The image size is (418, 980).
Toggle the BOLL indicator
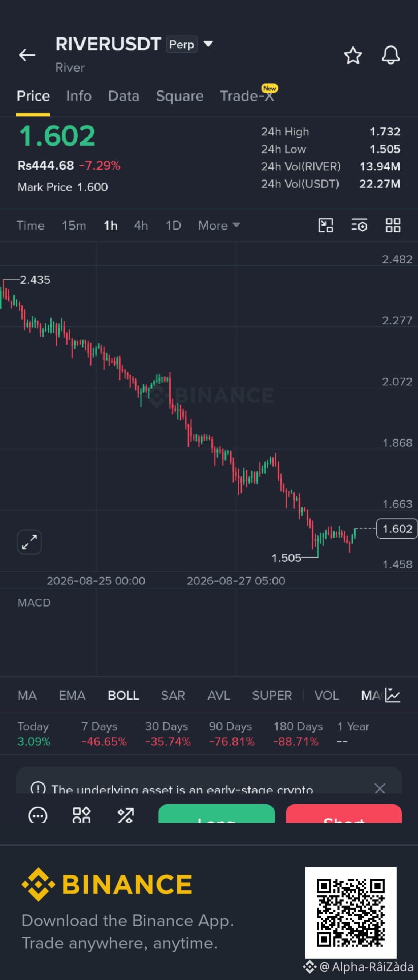(123, 695)
